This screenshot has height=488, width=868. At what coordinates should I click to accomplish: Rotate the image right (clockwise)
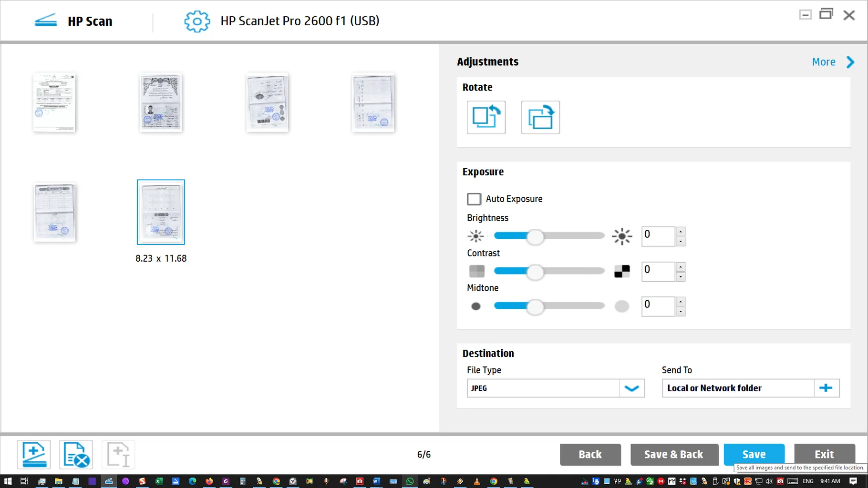click(x=540, y=117)
